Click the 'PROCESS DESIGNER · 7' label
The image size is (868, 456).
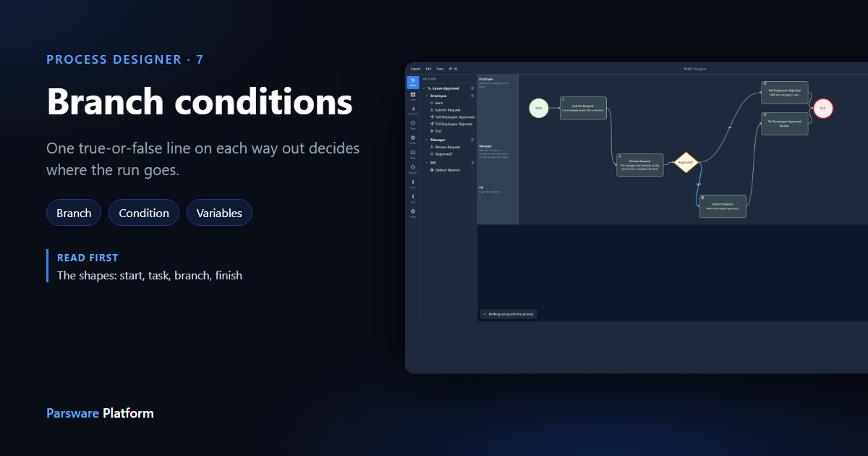pos(125,59)
